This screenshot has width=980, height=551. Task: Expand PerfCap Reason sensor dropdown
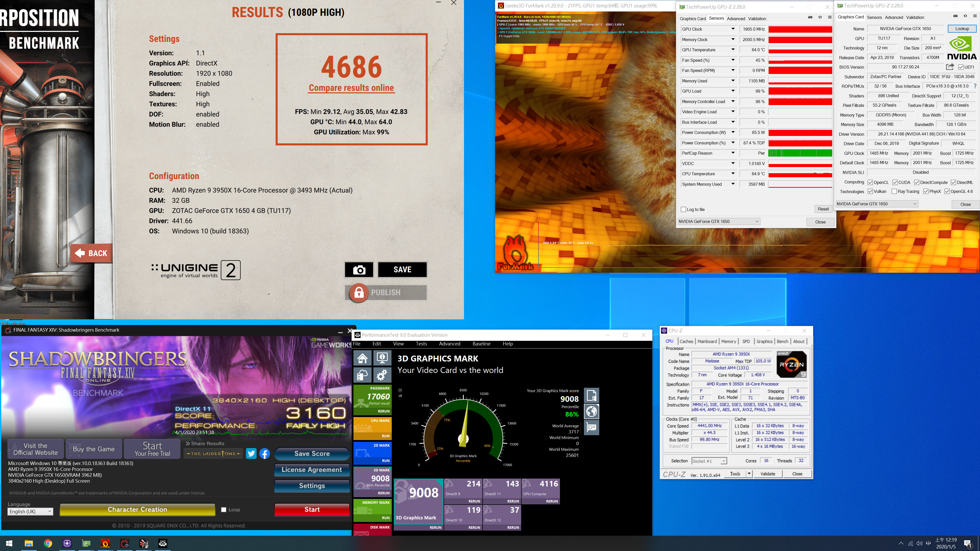(733, 153)
